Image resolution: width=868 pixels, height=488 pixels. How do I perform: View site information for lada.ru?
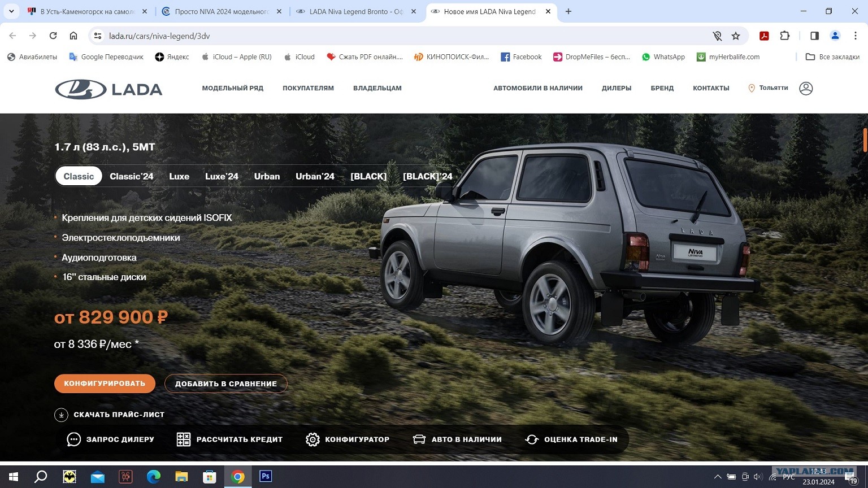[x=98, y=36]
